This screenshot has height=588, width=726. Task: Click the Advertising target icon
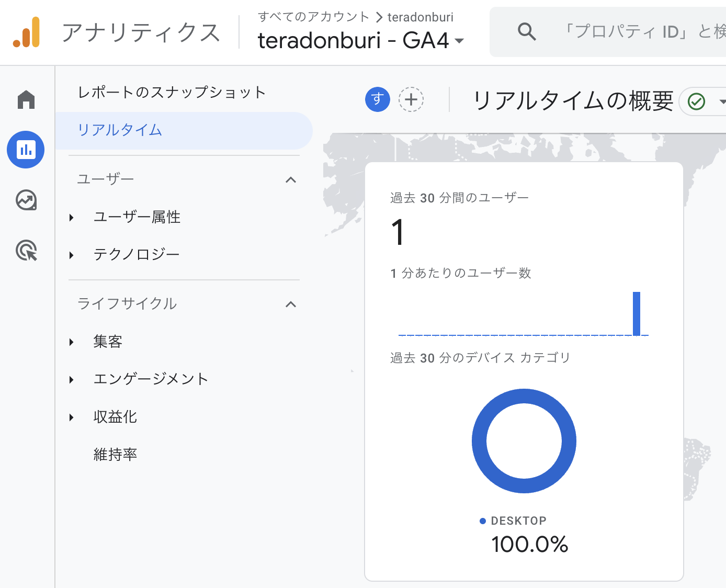click(x=26, y=251)
